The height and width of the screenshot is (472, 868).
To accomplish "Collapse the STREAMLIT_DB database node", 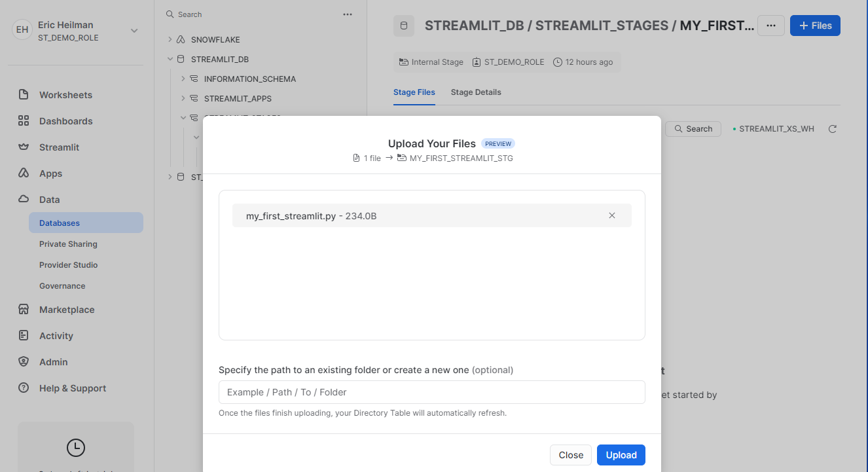I will tap(170, 60).
